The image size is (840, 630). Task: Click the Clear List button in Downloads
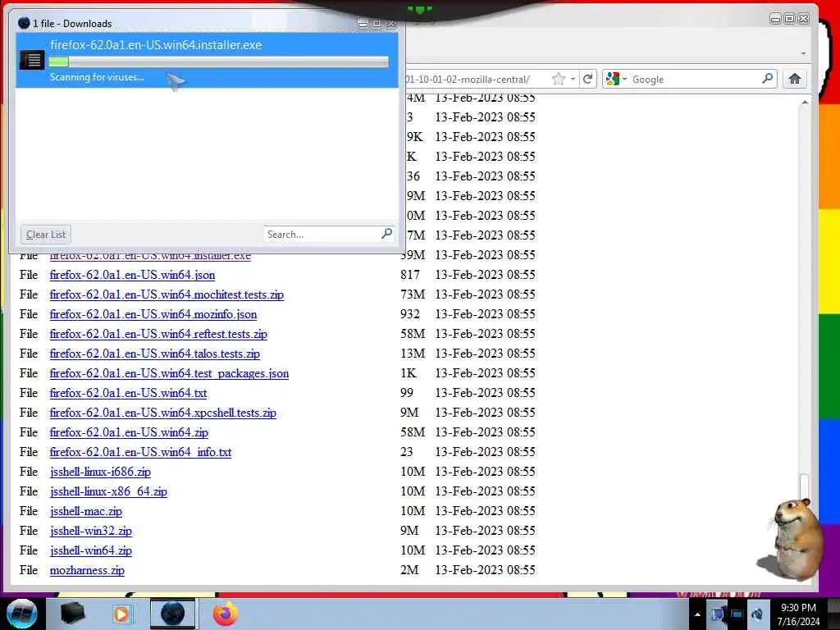46,235
